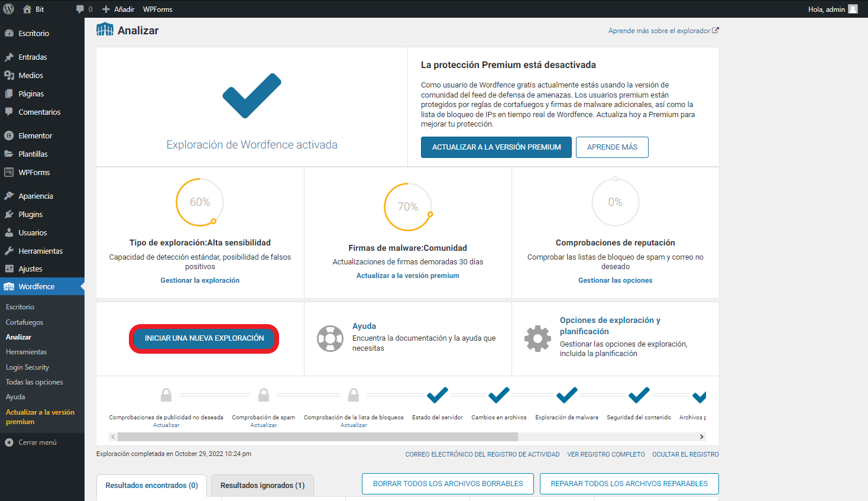Open Todas las opciones submenu item

point(34,382)
